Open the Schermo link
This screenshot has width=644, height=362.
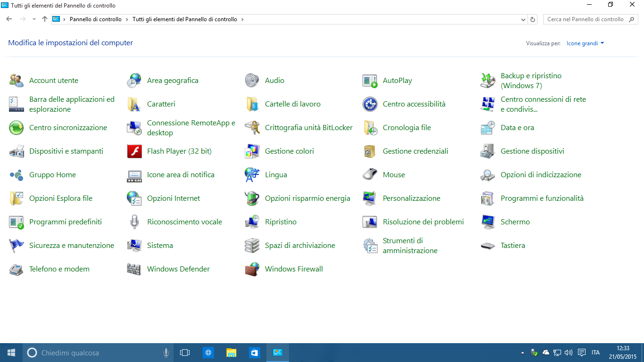(x=515, y=222)
